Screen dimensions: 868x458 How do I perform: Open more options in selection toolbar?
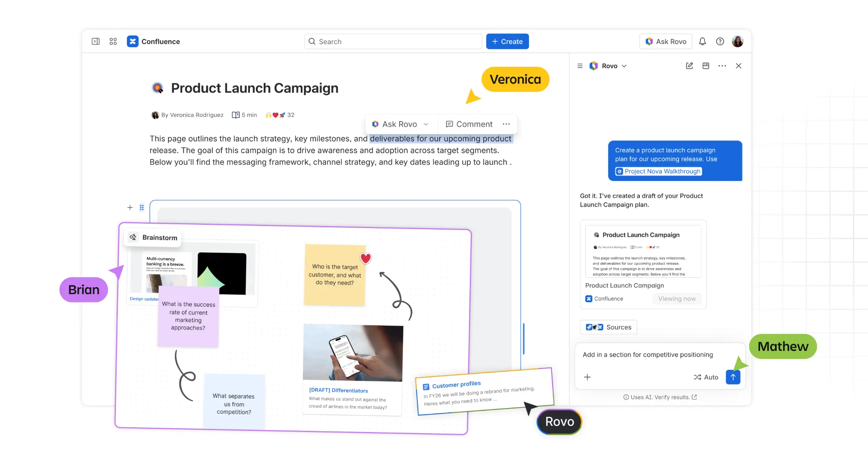tap(506, 124)
